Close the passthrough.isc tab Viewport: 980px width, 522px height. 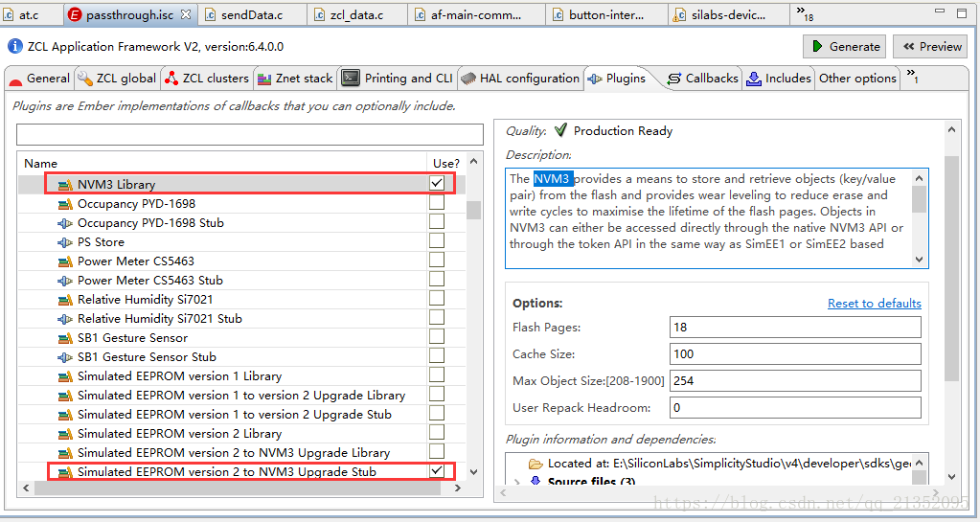click(186, 14)
